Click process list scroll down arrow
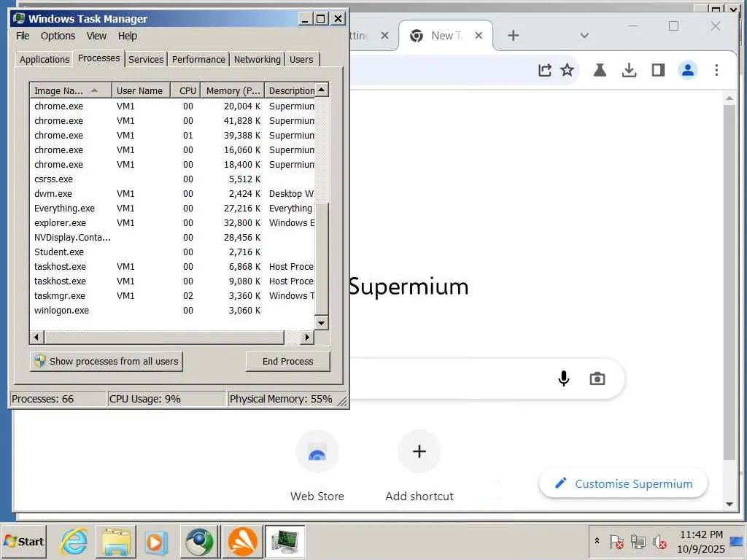This screenshot has width=747, height=560. pos(322,323)
